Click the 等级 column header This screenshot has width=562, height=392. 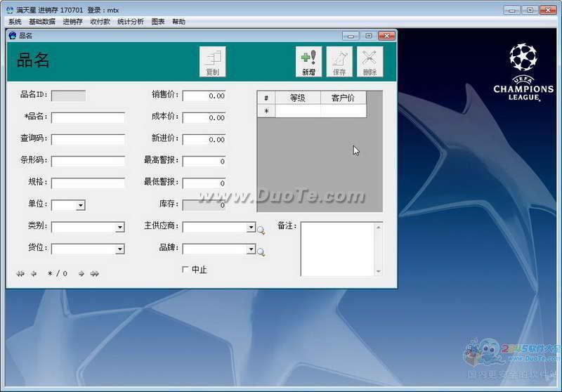coord(297,98)
